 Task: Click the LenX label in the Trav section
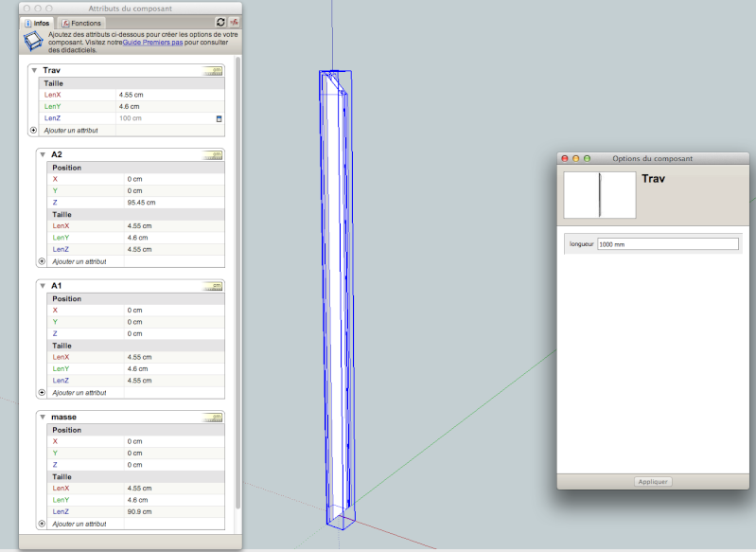pyautogui.click(x=53, y=95)
